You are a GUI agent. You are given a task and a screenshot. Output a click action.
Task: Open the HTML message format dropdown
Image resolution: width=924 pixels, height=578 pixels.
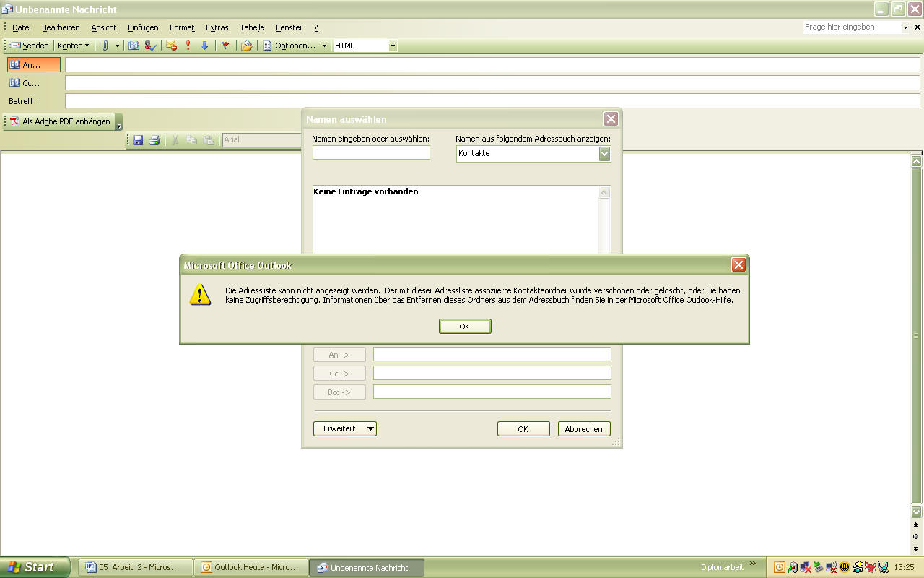393,46
